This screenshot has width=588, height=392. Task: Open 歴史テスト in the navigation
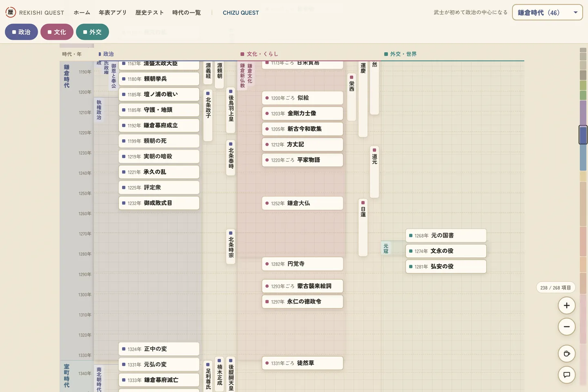pos(149,13)
